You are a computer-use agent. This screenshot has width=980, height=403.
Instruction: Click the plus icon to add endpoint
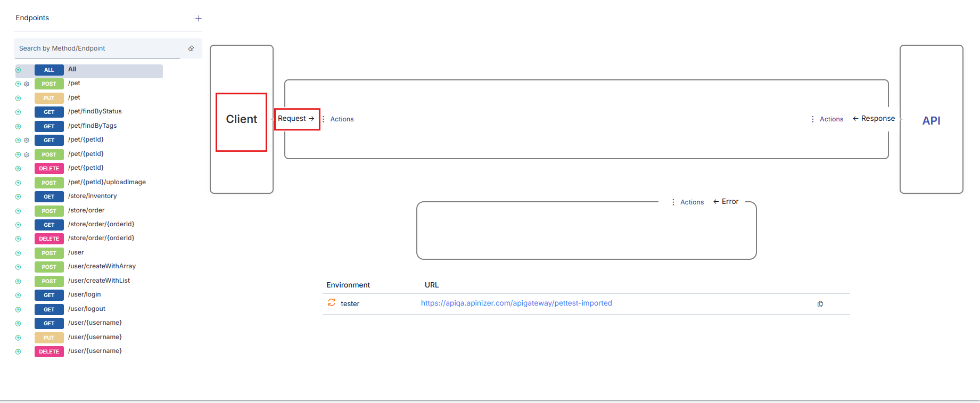point(199,19)
